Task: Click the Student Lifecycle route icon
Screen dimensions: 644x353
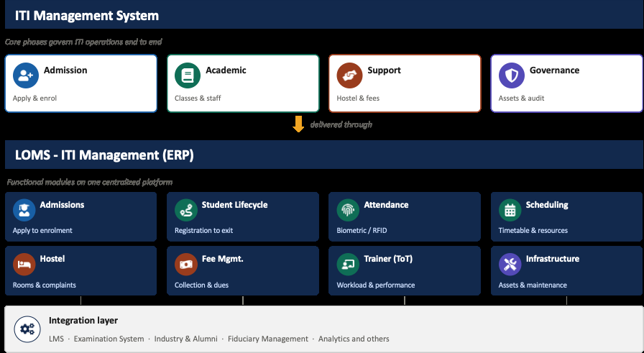Action: pos(186,210)
